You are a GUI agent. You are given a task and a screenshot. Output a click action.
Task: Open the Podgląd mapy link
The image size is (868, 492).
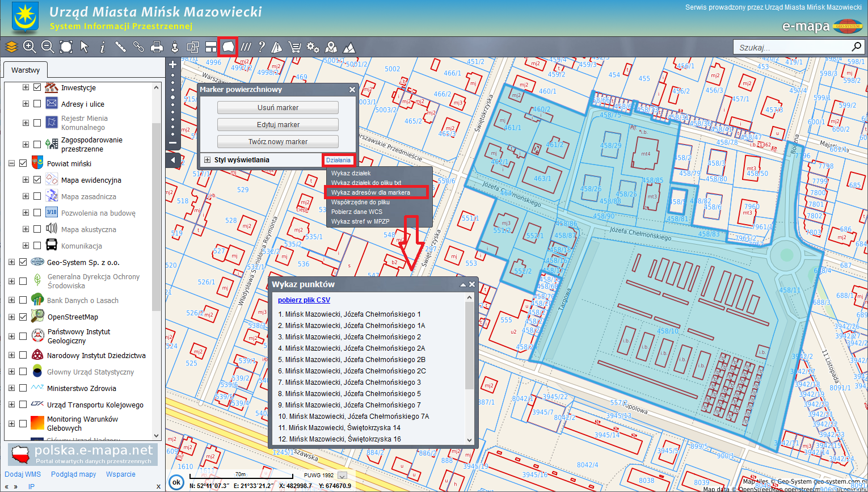click(x=74, y=474)
